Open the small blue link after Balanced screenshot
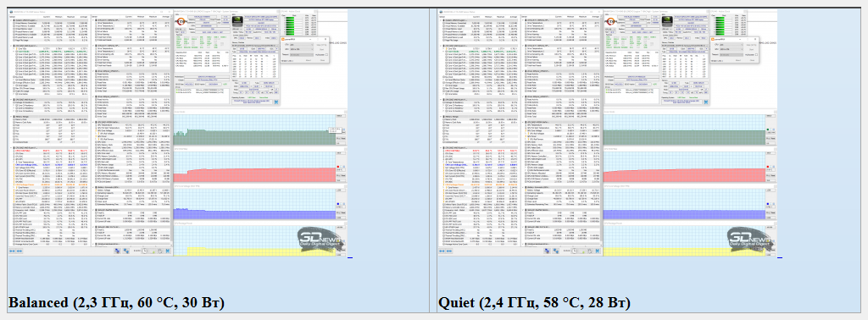This screenshot has height=320, width=868. pos(349,257)
